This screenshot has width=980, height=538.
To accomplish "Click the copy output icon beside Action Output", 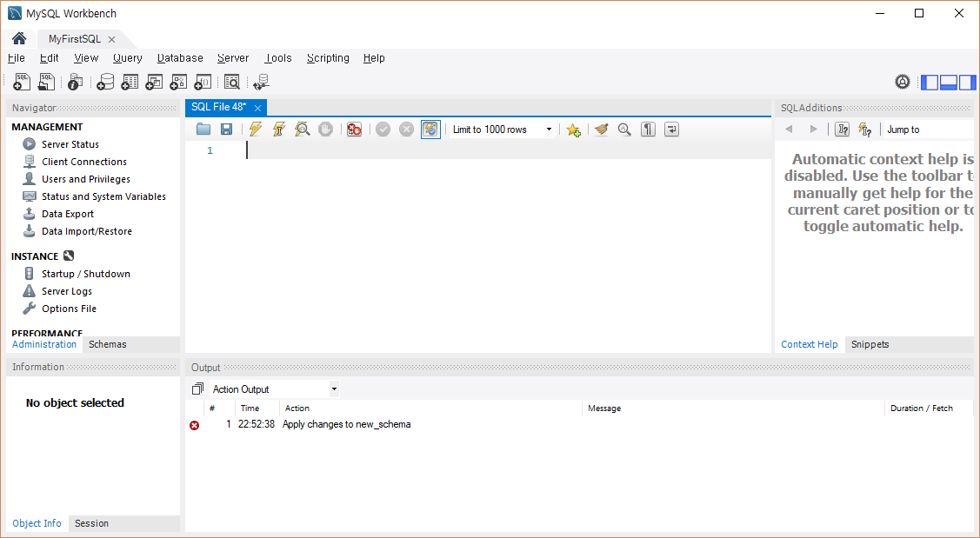I will (197, 389).
